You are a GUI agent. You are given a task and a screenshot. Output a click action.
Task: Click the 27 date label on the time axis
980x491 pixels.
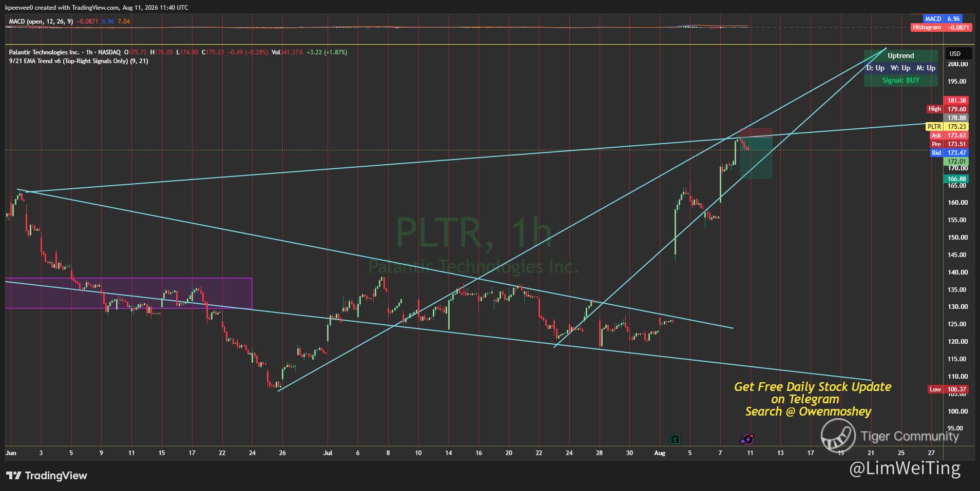click(x=932, y=453)
